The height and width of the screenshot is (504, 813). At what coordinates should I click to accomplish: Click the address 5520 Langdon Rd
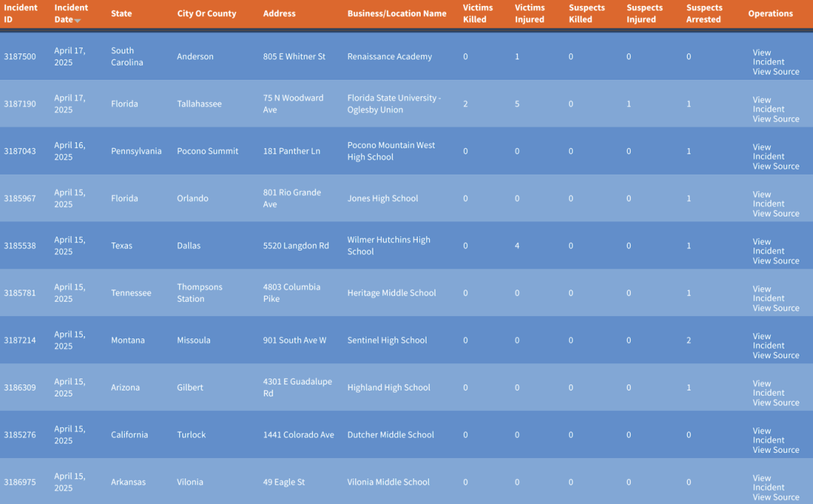pyautogui.click(x=296, y=245)
